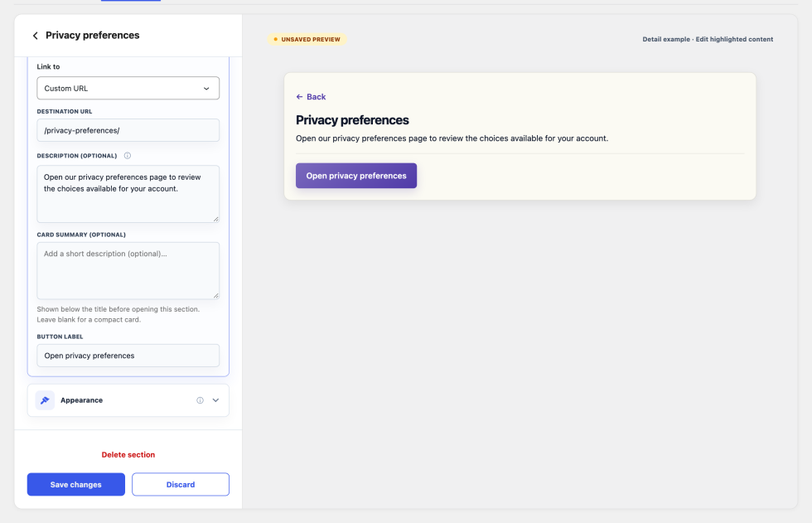The width and height of the screenshot is (812, 523).
Task: Go back using the chevron beside Privacy preferences
Action: click(35, 36)
